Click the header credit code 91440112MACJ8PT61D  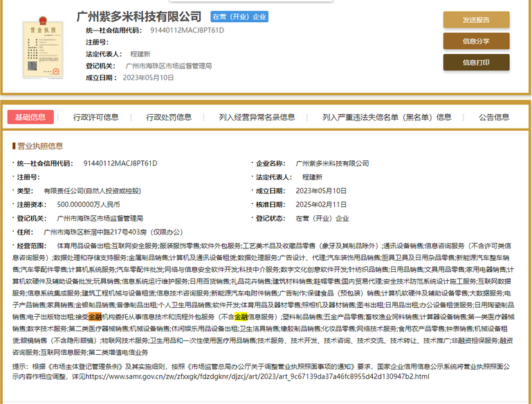[187, 30]
